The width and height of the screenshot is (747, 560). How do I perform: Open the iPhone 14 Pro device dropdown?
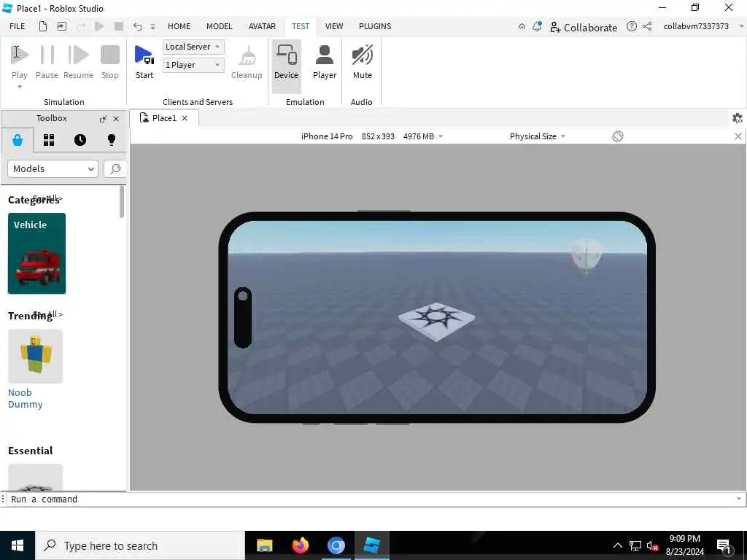[371, 136]
